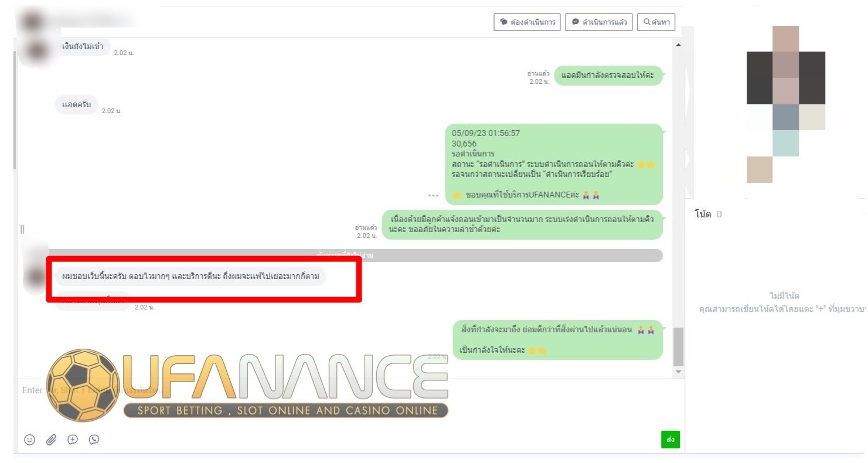Click the green message with withdrawal status 30,656
The height and width of the screenshot is (463, 868).
[x=553, y=164]
